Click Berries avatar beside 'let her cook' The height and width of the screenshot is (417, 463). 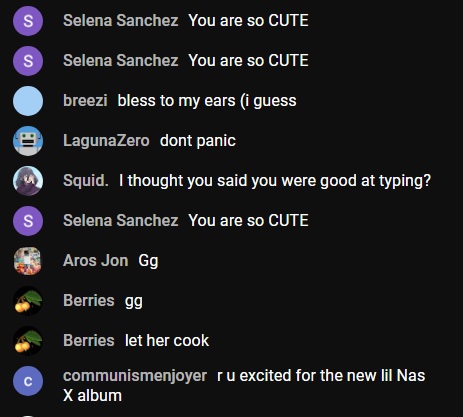[x=28, y=341]
